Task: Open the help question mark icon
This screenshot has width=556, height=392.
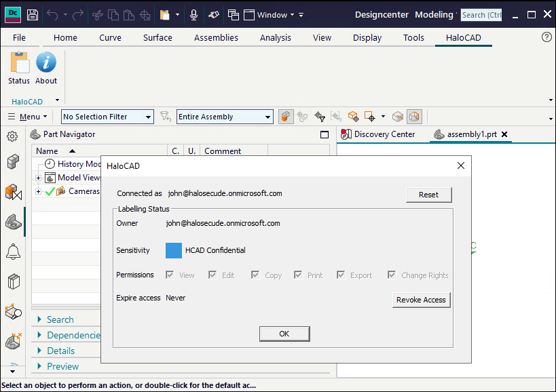Action: (x=546, y=37)
